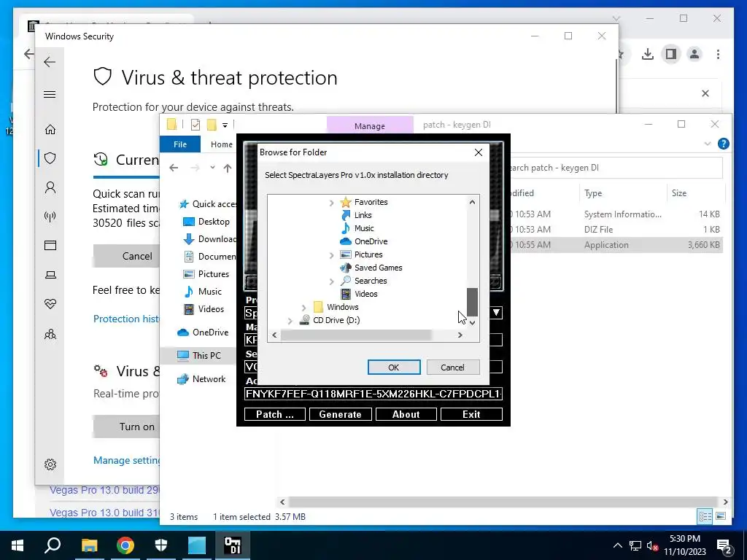Click the About button in keygen
Image resolution: width=747 pixels, height=560 pixels.
pyautogui.click(x=406, y=414)
